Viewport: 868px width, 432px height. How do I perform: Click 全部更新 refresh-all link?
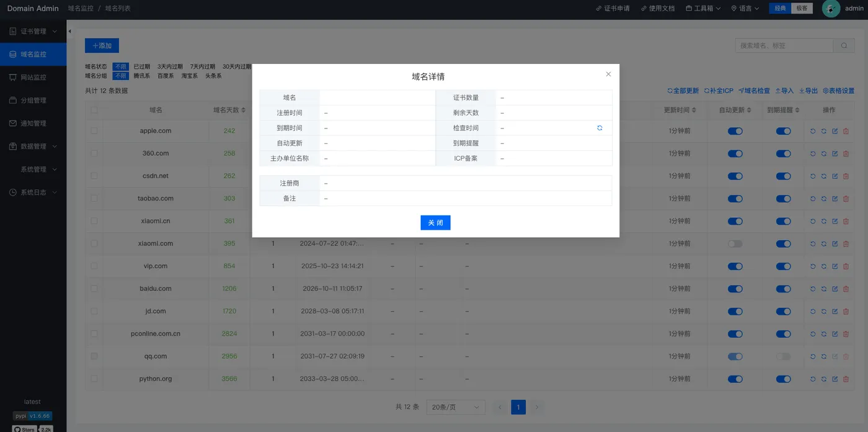pyautogui.click(x=683, y=91)
